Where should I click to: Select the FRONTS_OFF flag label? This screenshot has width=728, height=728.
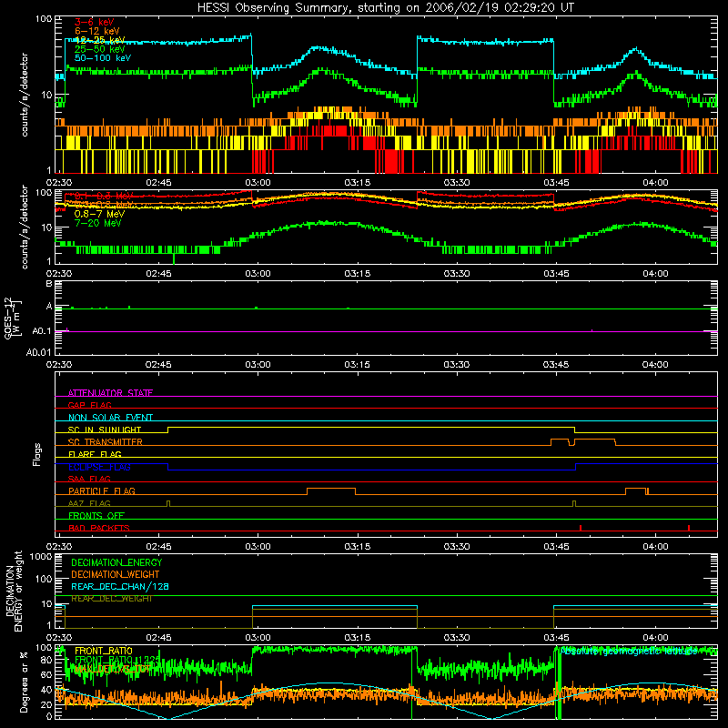tap(96, 516)
